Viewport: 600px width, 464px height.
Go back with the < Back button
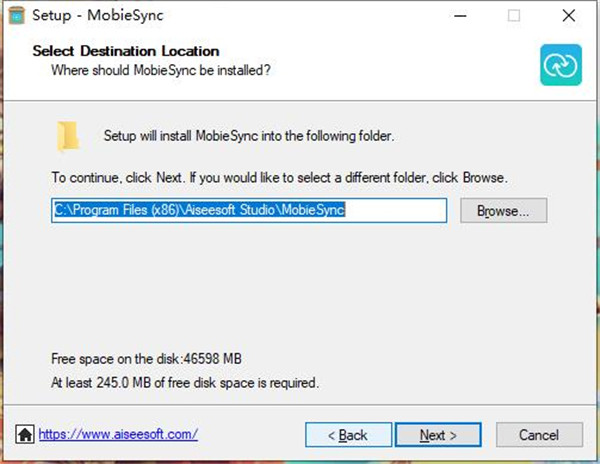coord(348,435)
